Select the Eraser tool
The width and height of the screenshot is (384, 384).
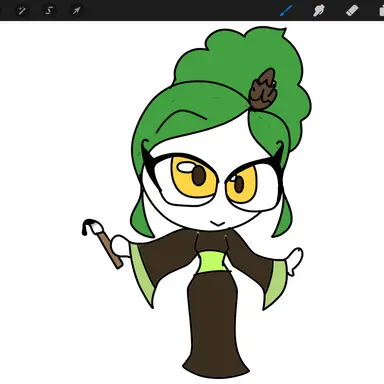352,10
